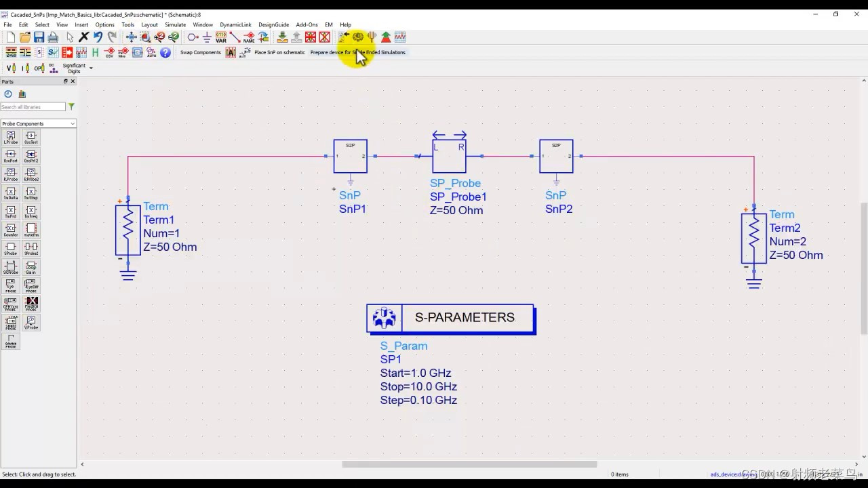Select the OscPort component in palette
Viewport: 868px width, 488px height.
point(11,156)
